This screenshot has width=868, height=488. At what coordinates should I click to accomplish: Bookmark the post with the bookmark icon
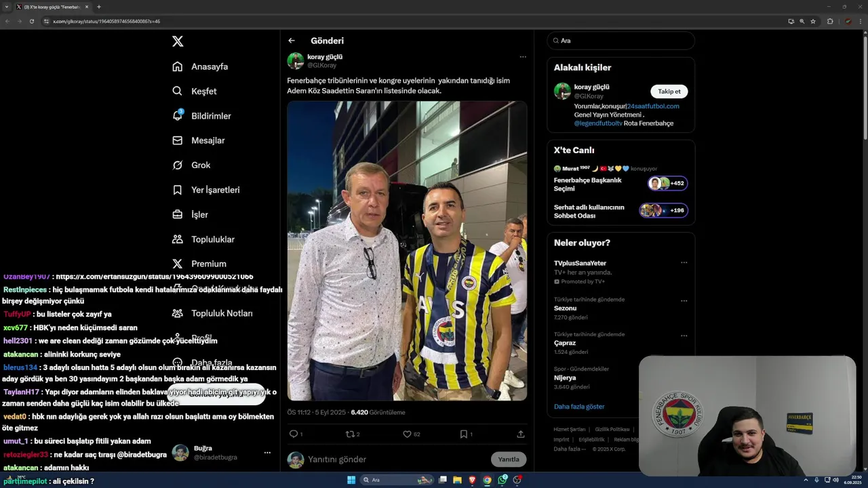click(x=464, y=434)
